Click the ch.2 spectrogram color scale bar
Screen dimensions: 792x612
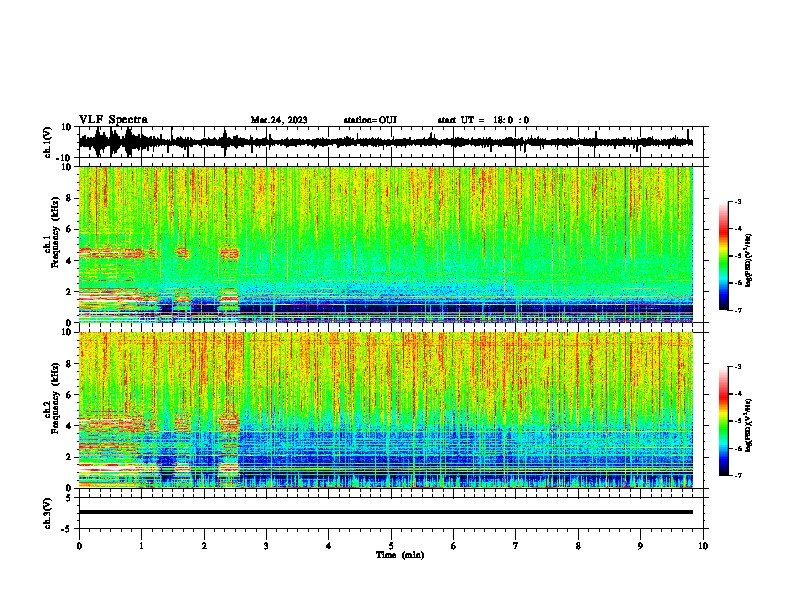coord(723,421)
